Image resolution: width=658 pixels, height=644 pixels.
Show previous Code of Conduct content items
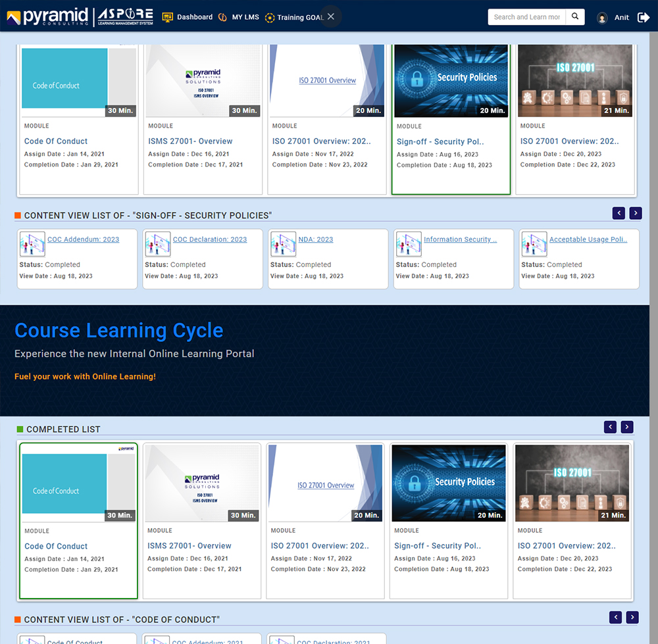(615, 617)
